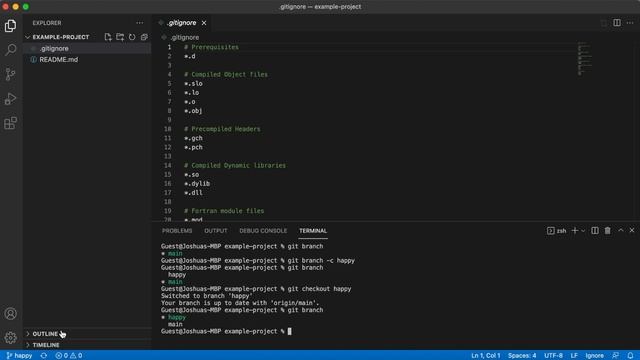This screenshot has height=360, width=640.
Task: Click the '*.obj' line in editor
Action: [193, 111]
